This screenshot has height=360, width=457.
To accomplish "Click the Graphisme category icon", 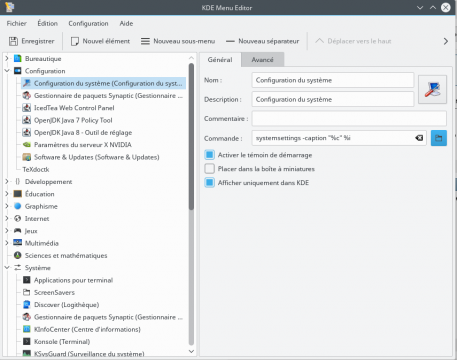I will [x=18, y=206].
